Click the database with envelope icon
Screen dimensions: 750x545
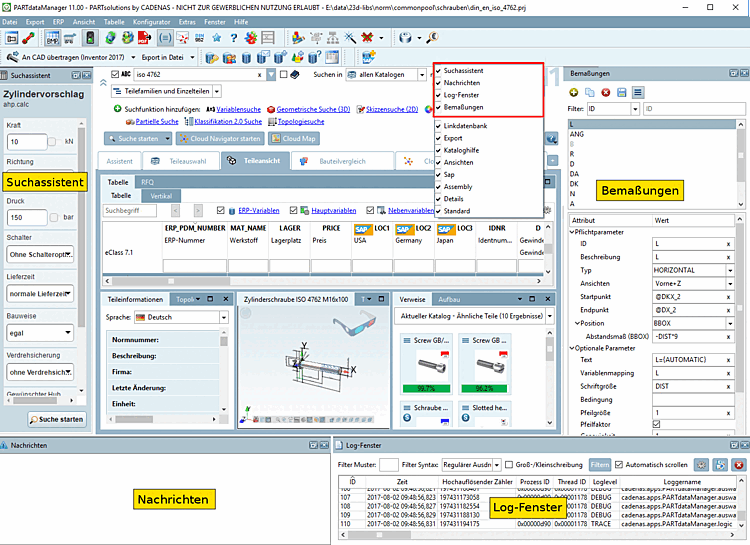coord(263,58)
